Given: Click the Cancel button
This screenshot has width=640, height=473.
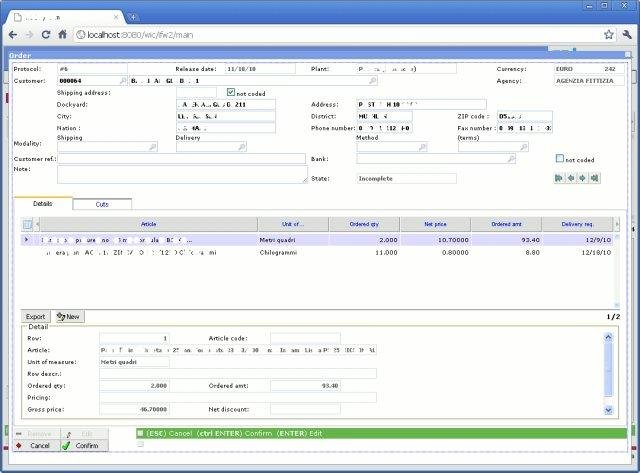Looking at the screenshot, I should click(x=37, y=445).
